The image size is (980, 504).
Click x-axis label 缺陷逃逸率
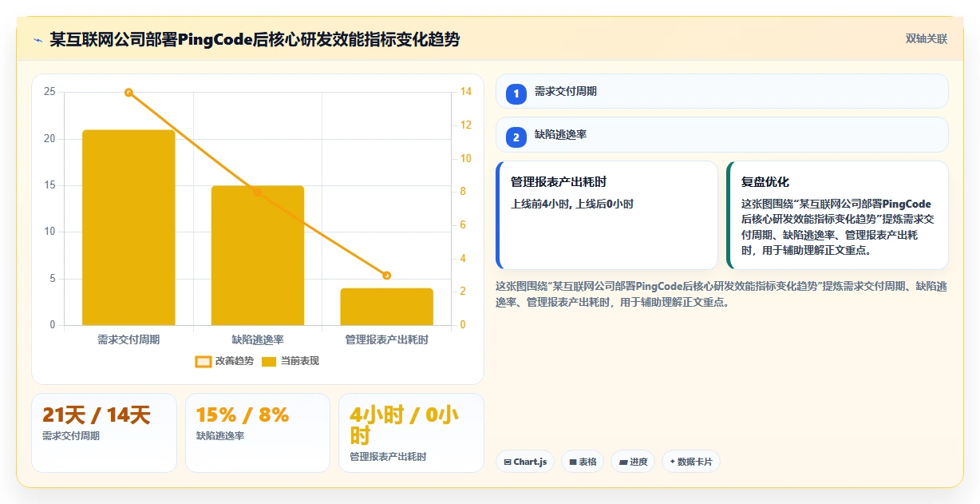pyautogui.click(x=258, y=339)
